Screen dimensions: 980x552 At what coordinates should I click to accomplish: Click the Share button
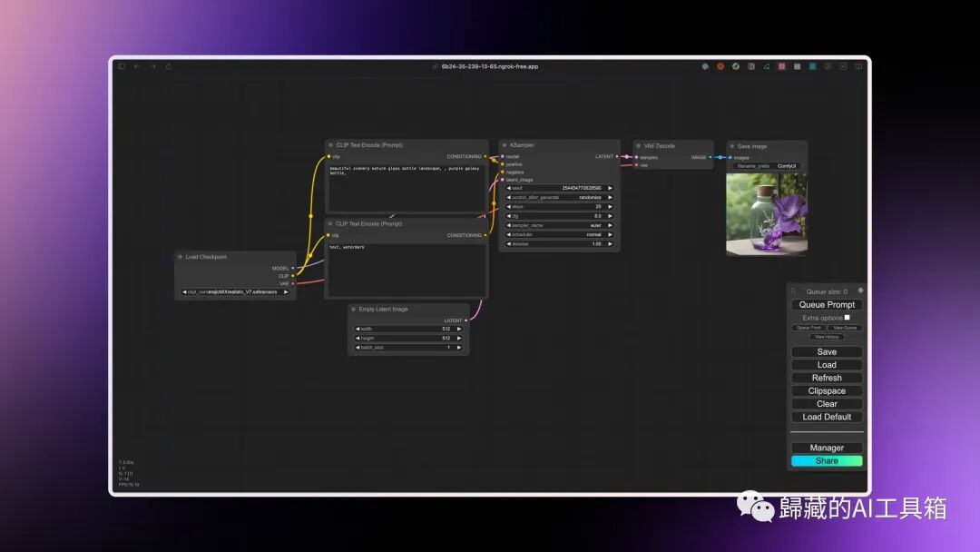(x=827, y=460)
